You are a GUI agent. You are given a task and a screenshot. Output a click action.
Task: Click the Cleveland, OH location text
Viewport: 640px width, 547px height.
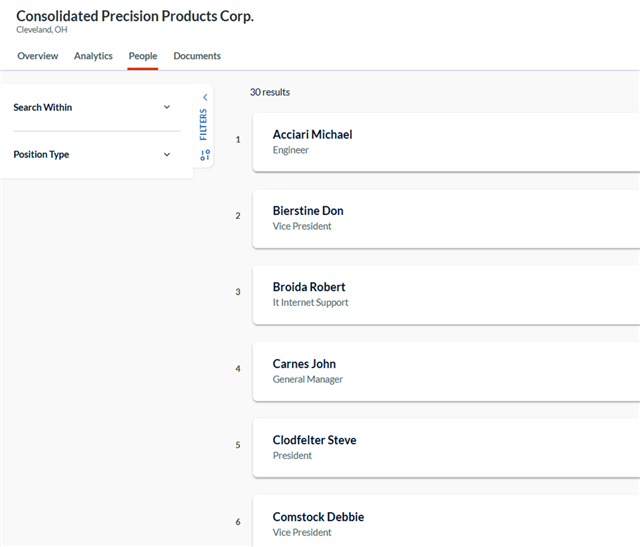pos(42,30)
